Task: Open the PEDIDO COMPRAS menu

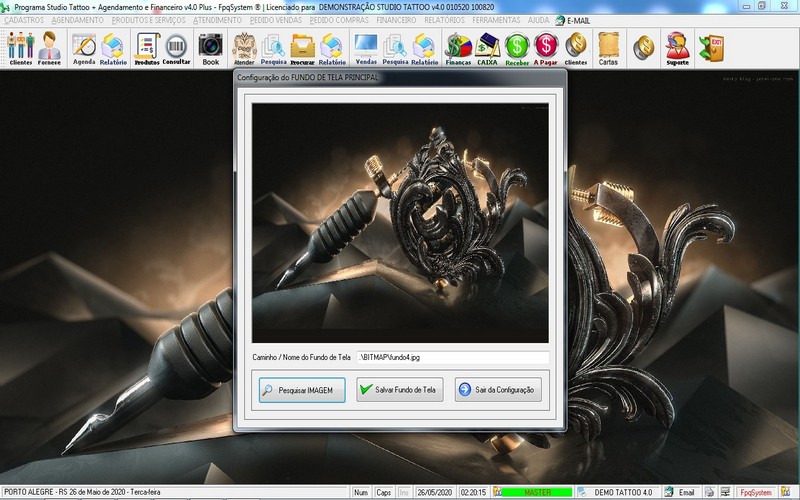Action: pyautogui.click(x=339, y=20)
